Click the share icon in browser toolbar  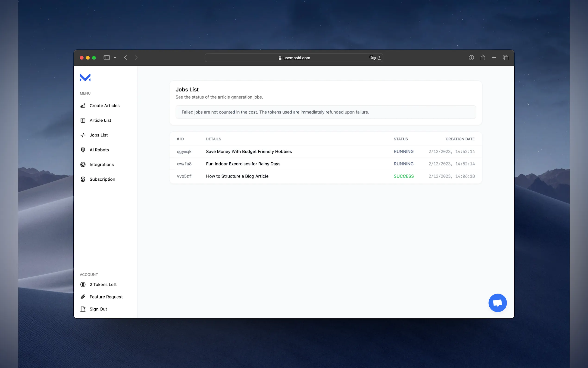click(482, 58)
